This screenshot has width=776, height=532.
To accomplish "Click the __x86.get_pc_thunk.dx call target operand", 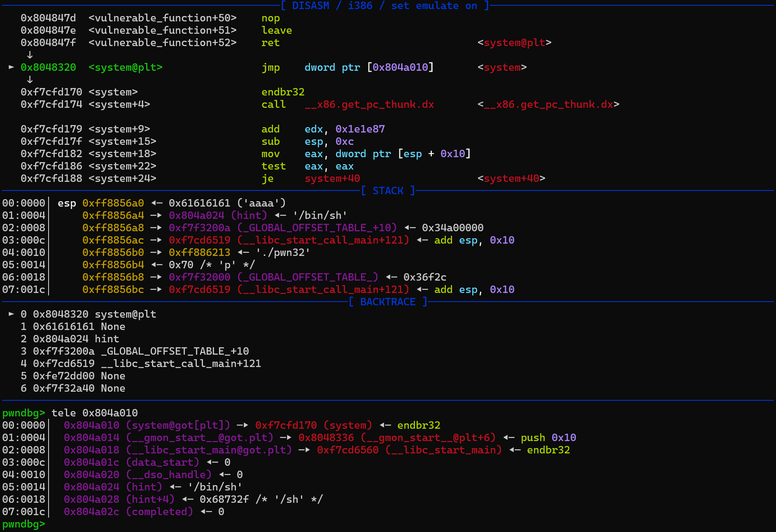I will [x=369, y=105].
